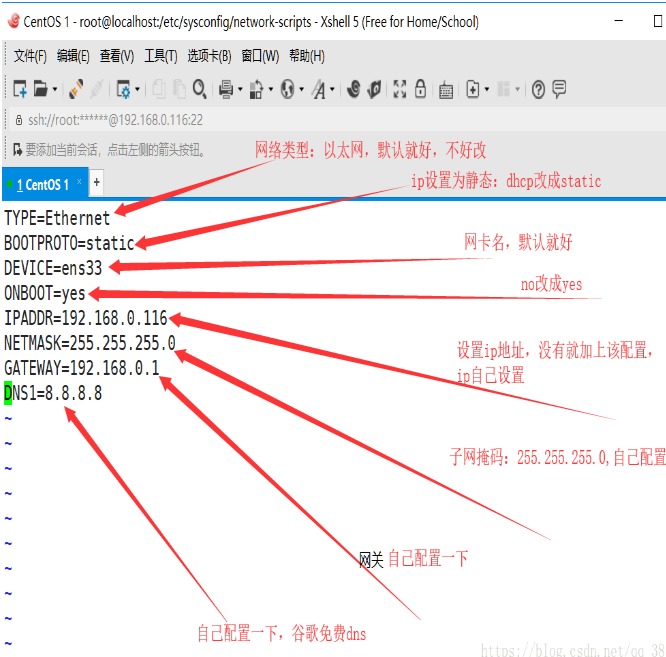666x657 pixels.
Task: Click the padlock icon in address bar
Action: (x=19, y=120)
